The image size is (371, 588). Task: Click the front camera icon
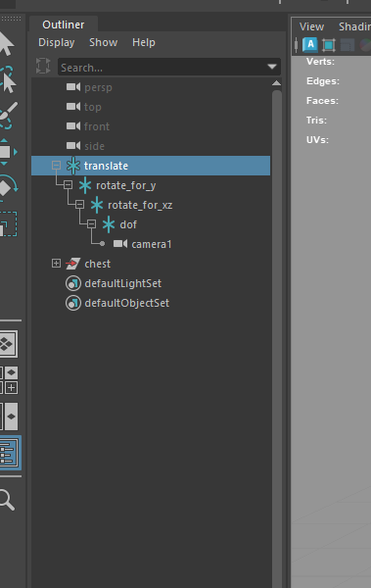pos(73,126)
